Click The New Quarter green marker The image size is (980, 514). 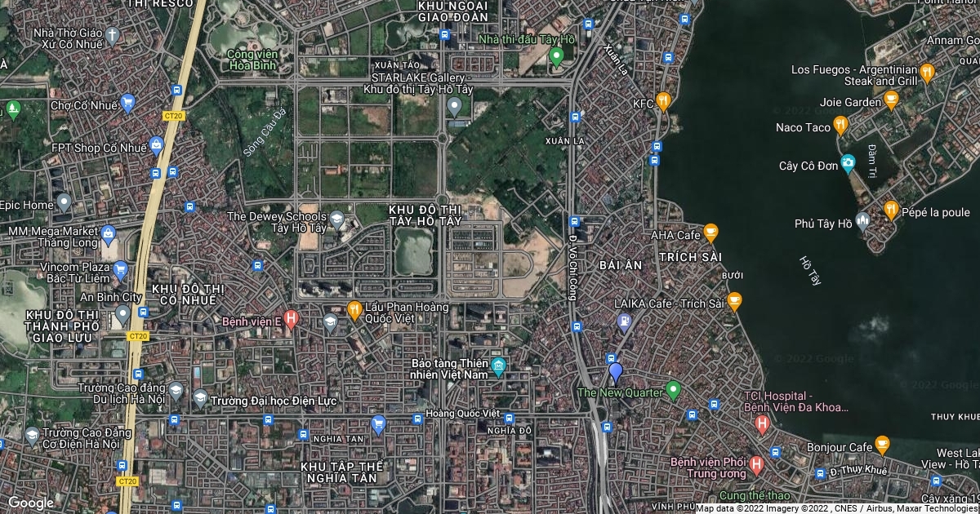tap(674, 390)
